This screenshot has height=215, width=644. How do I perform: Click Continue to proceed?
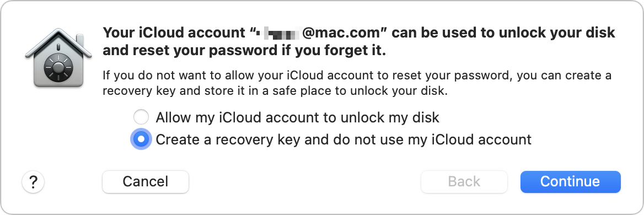(x=570, y=182)
